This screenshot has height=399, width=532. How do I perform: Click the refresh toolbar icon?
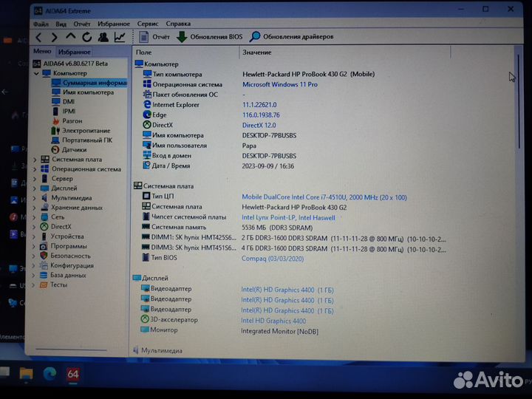click(x=87, y=37)
